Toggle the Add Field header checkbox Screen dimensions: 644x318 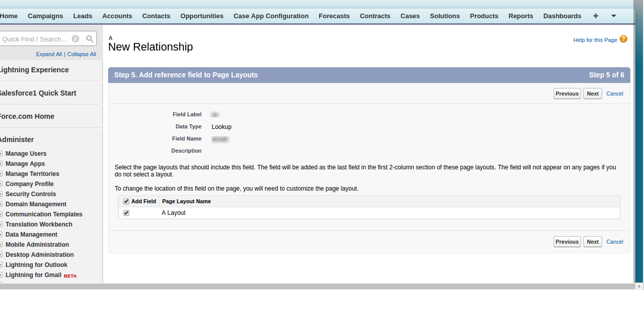coord(126,201)
